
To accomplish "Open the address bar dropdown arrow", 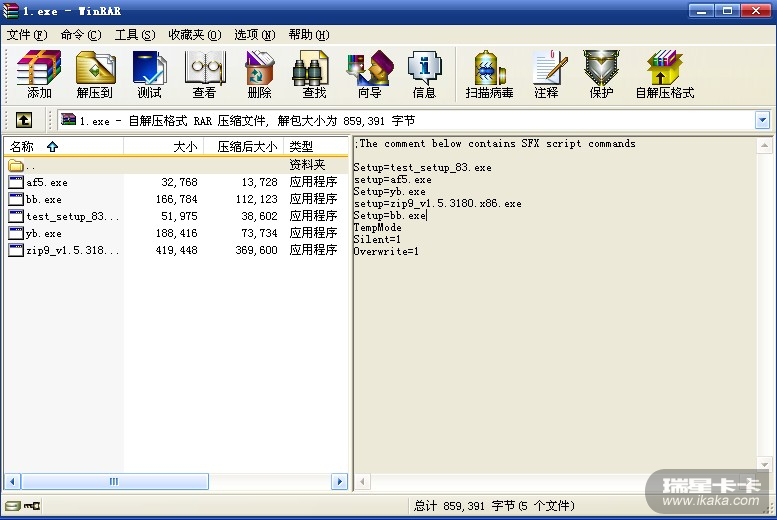I will click(762, 120).
